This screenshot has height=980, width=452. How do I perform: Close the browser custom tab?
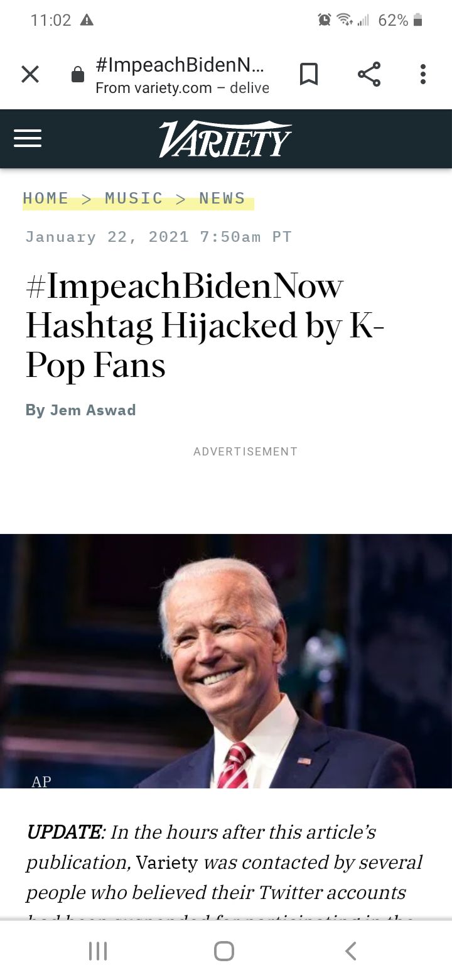pyautogui.click(x=30, y=75)
